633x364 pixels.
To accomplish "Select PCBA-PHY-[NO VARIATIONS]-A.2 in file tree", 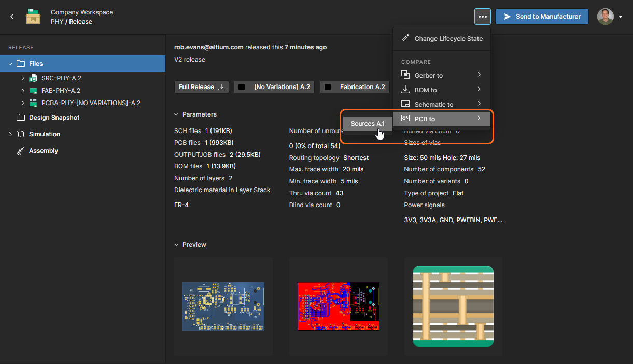I will click(91, 103).
